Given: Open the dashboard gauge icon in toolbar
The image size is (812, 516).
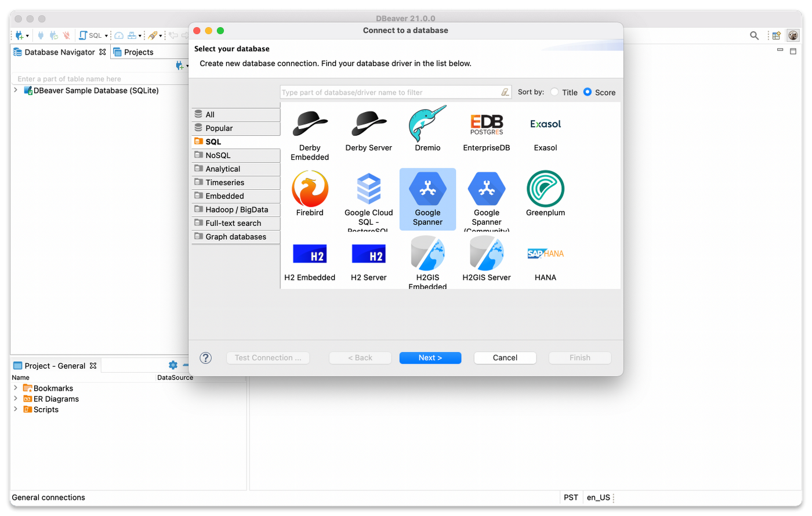Looking at the screenshot, I should pos(119,35).
